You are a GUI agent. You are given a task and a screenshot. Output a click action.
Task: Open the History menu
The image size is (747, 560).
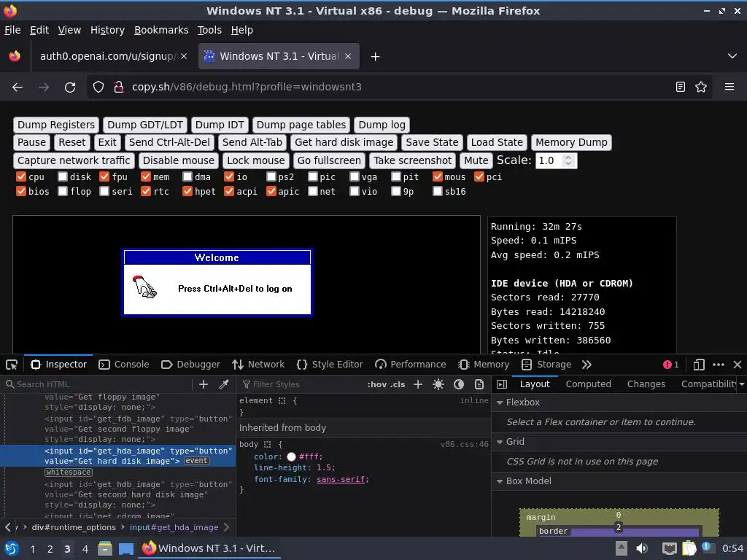107,30
